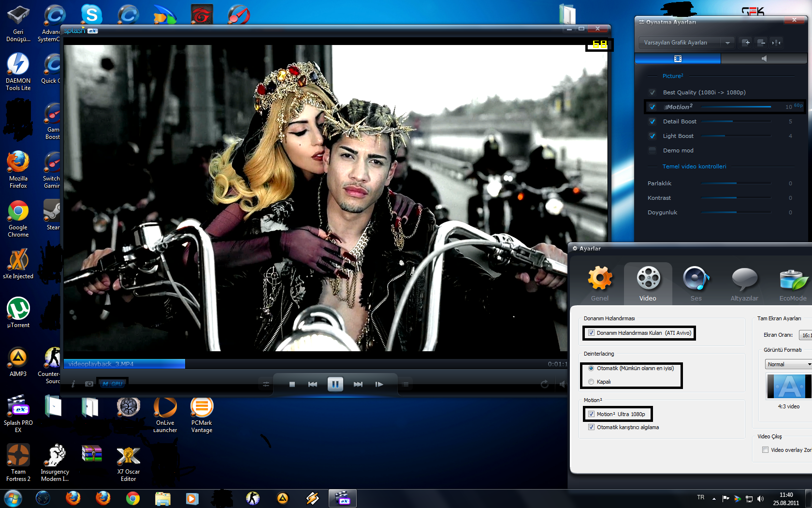Open the playlist icon in player bar
812x508 pixels.
point(406,384)
